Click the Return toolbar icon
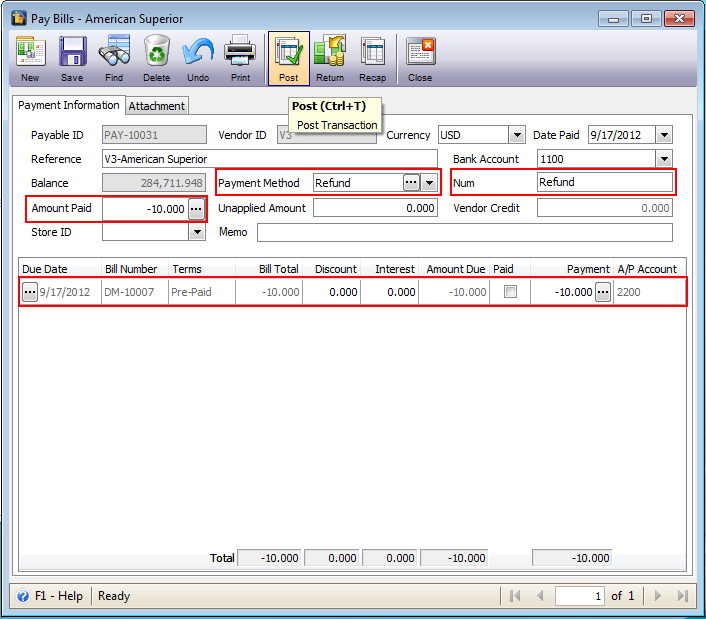The height and width of the screenshot is (619, 706). coord(330,59)
